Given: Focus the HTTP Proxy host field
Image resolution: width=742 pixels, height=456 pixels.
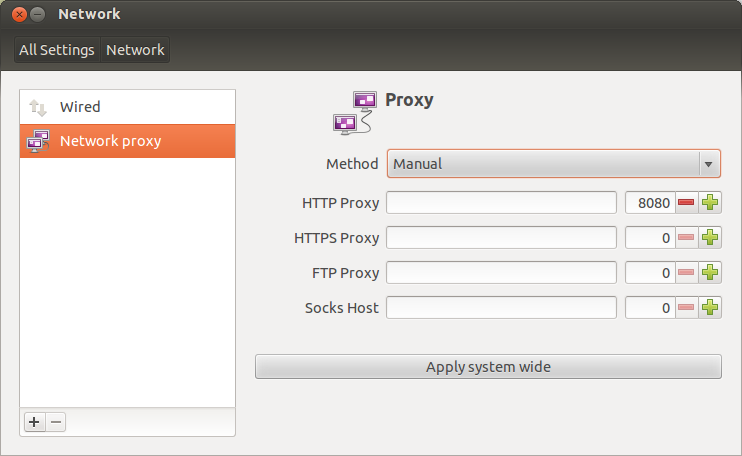Looking at the screenshot, I should (502, 202).
